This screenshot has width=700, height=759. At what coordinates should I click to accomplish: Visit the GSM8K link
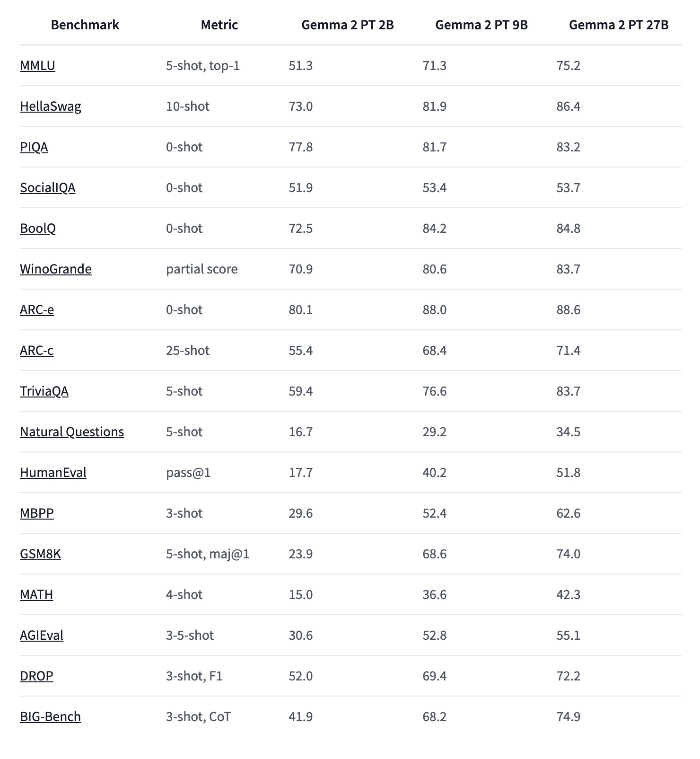40,554
